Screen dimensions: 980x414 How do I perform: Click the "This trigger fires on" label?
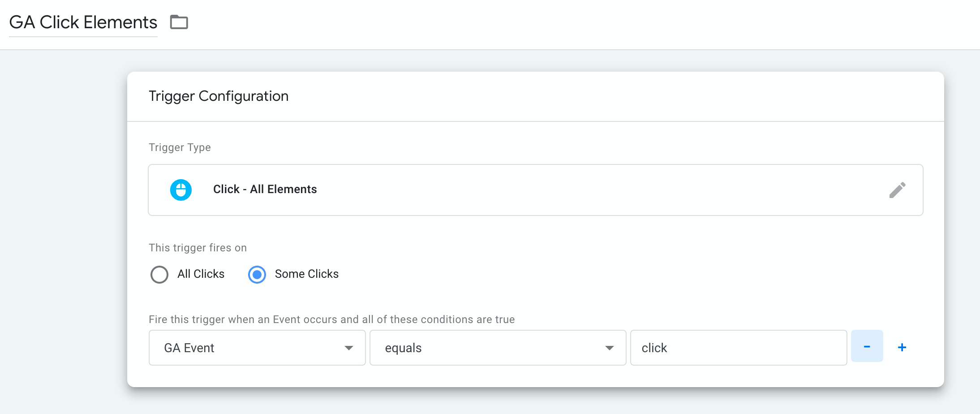198,248
